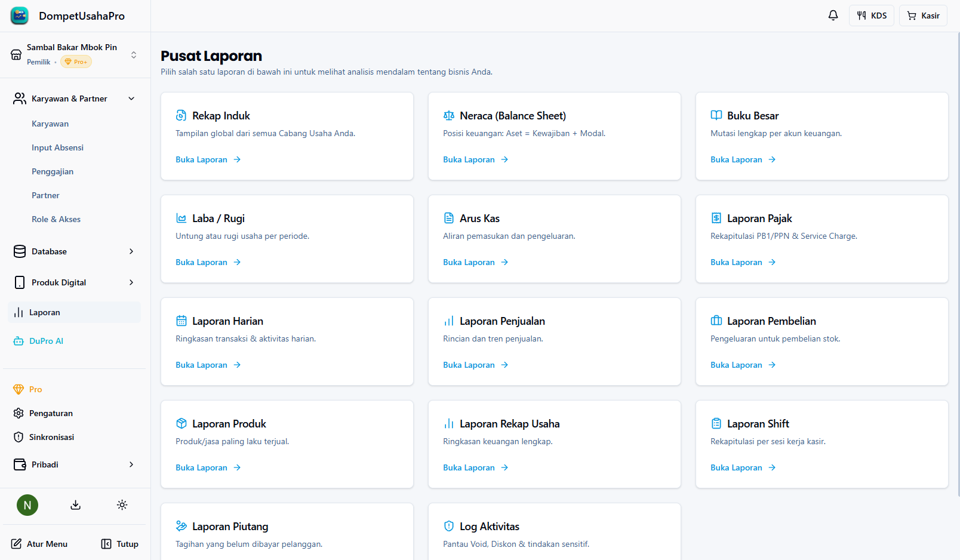Click the notification bell icon

833,16
